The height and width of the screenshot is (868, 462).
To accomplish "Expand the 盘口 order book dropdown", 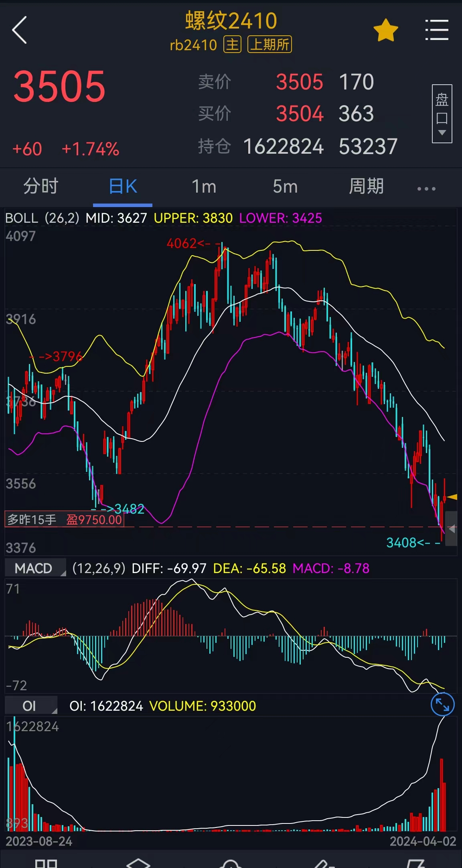I will (442, 114).
